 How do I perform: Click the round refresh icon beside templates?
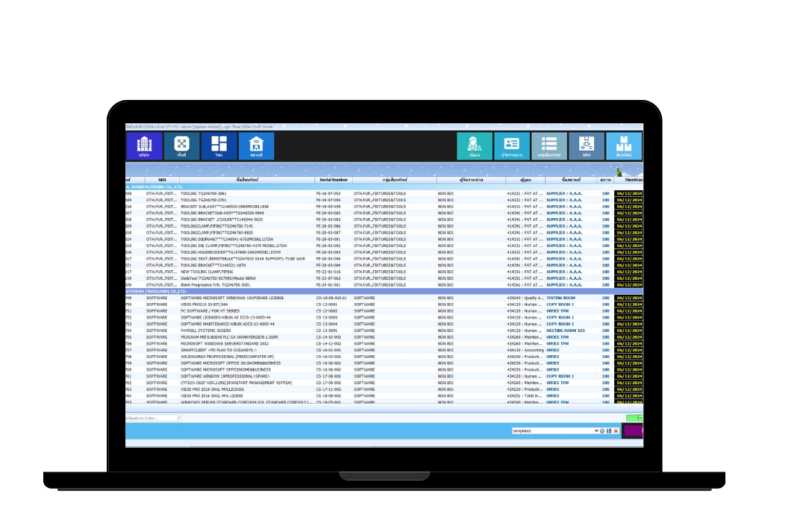pyautogui.click(x=602, y=431)
